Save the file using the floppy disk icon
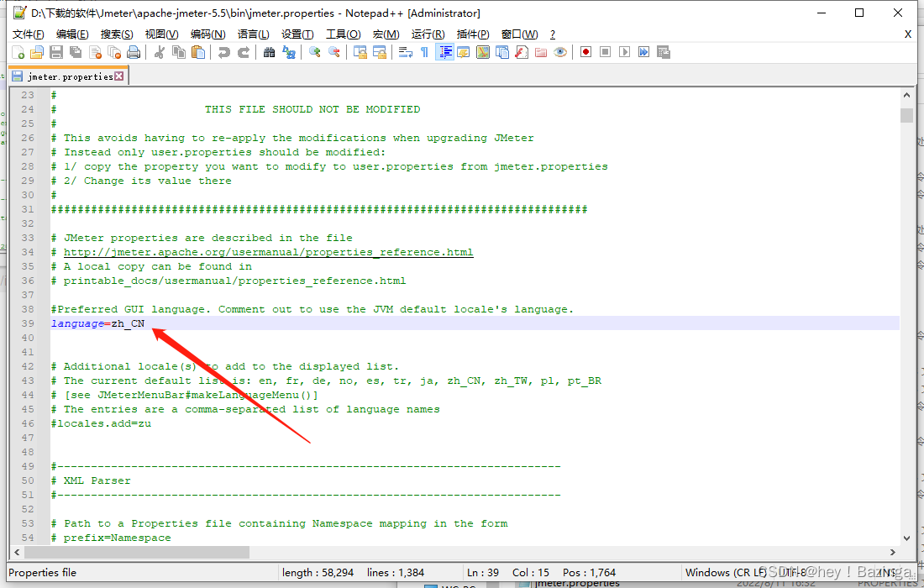This screenshot has height=588, width=924. coord(56,52)
